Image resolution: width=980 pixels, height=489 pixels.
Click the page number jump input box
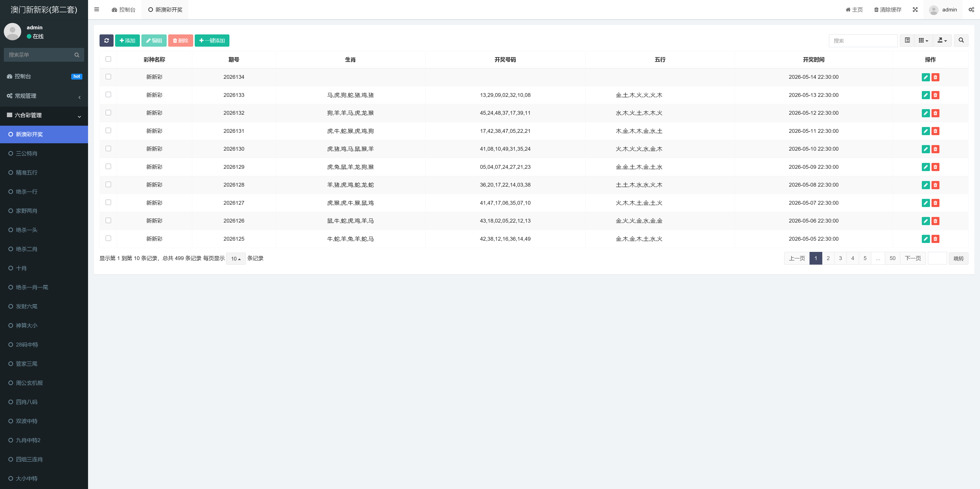click(937, 258)
